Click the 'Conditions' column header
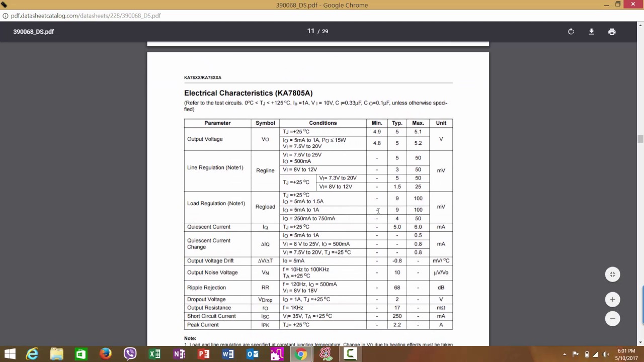644x362 pixels. click(323, 123)
